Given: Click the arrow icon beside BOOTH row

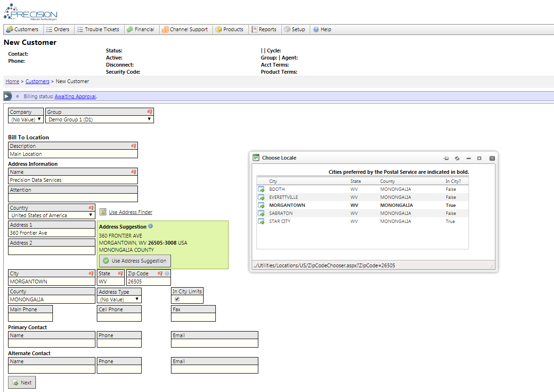Looking at the screenshot, I should [x=261, y=189].
